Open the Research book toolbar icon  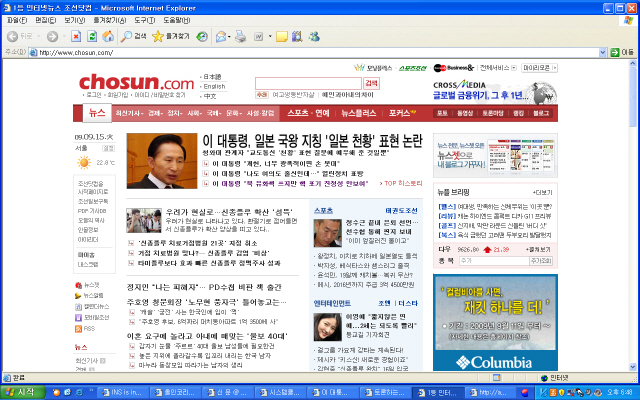pos(297,37)
